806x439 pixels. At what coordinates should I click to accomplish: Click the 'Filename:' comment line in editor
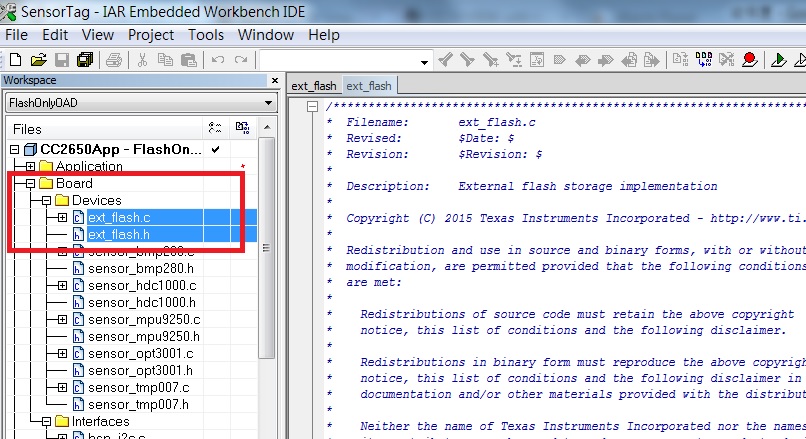click(x=441, y=122)
